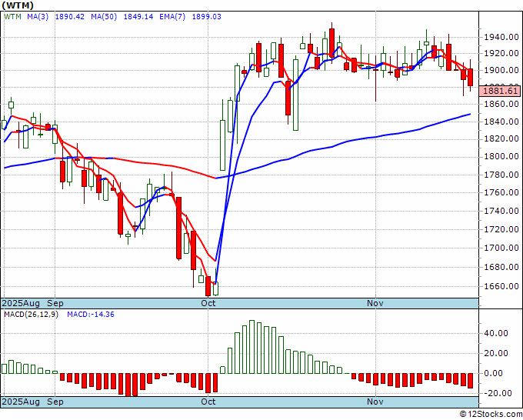
Task: Select the MA(50) value 1849.14
Action: click(x=138, y=16)
